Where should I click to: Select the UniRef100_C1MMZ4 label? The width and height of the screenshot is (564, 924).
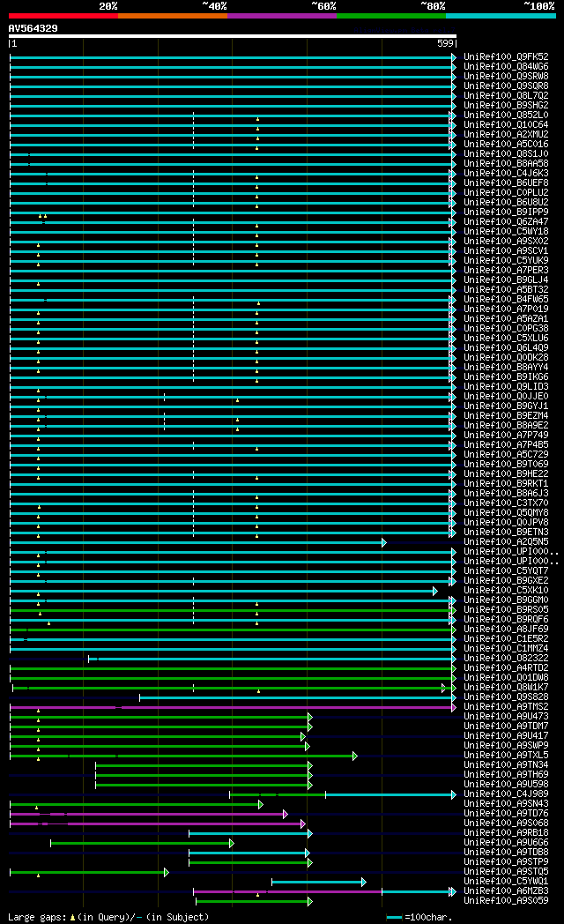point(506,648)
